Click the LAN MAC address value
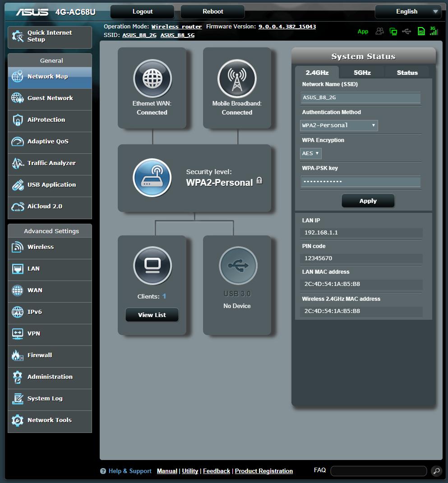This screenshot has width=448, height=483. [x=332, y=284]
